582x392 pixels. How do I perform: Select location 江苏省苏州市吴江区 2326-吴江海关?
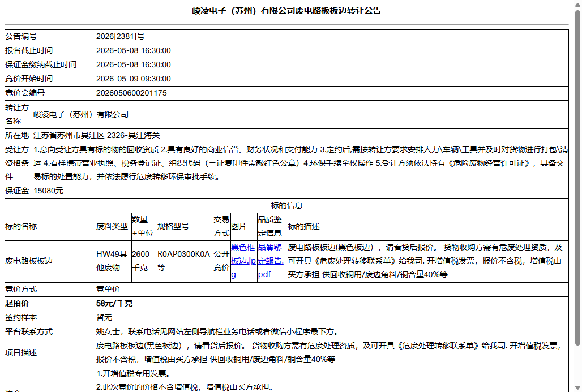click(x=97, y=135)
